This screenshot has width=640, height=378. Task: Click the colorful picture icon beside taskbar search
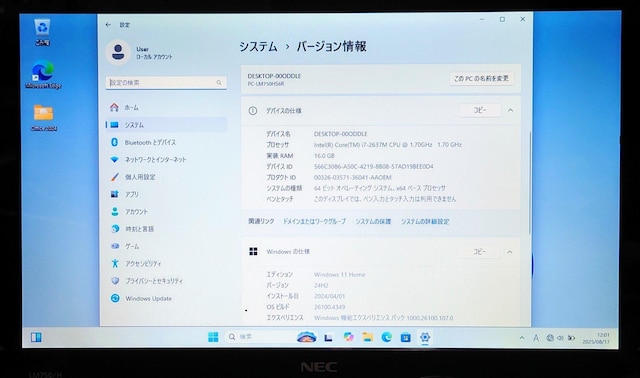click(x=307, y=337)
